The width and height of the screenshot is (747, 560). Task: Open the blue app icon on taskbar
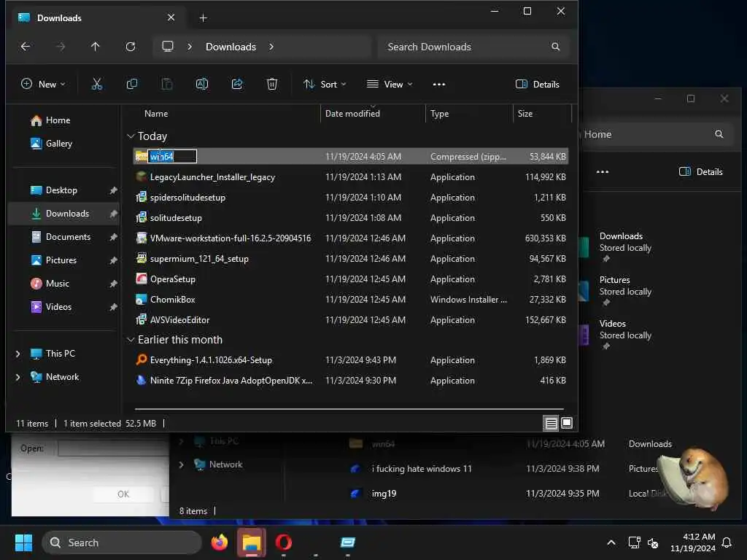pyautogui.click(x=348, y=542)
